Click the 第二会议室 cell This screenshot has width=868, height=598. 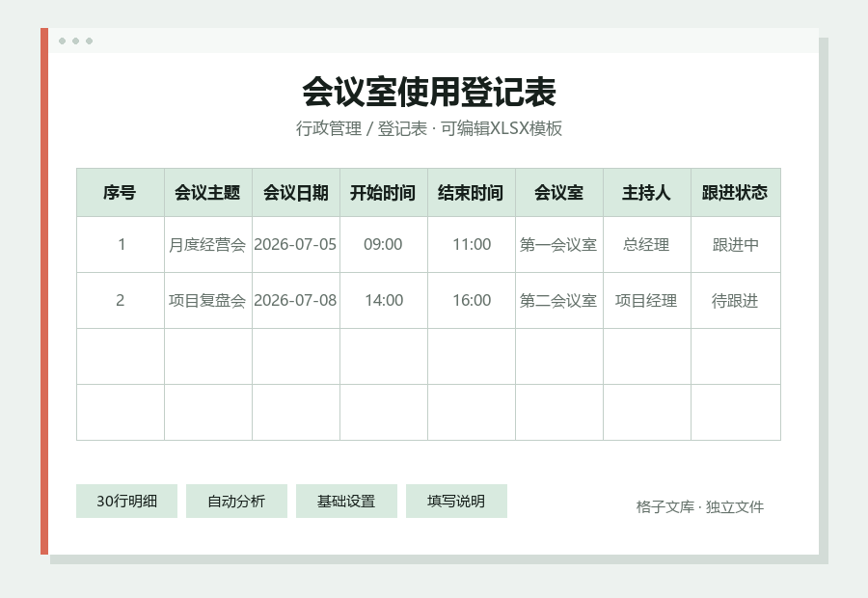click(559, 301)
